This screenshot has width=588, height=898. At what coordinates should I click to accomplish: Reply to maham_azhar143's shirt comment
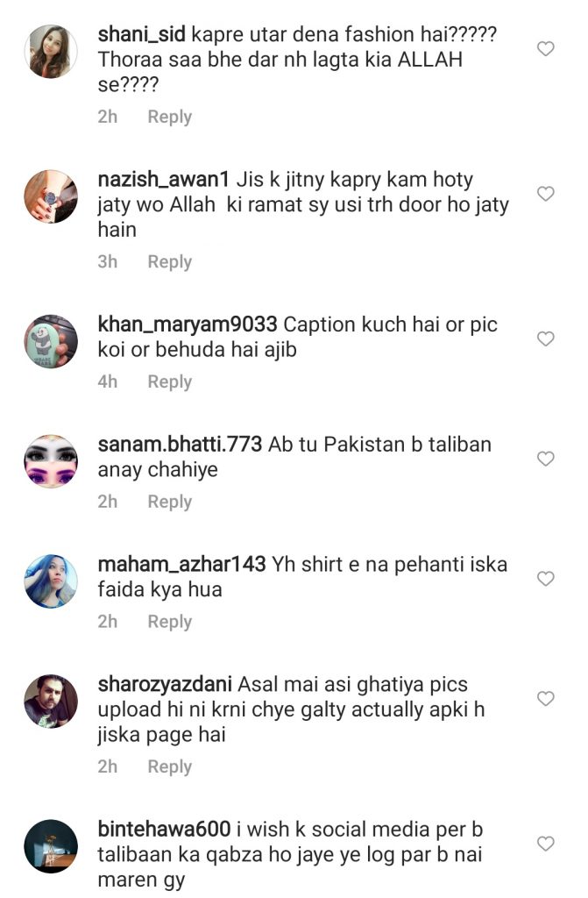169,622
